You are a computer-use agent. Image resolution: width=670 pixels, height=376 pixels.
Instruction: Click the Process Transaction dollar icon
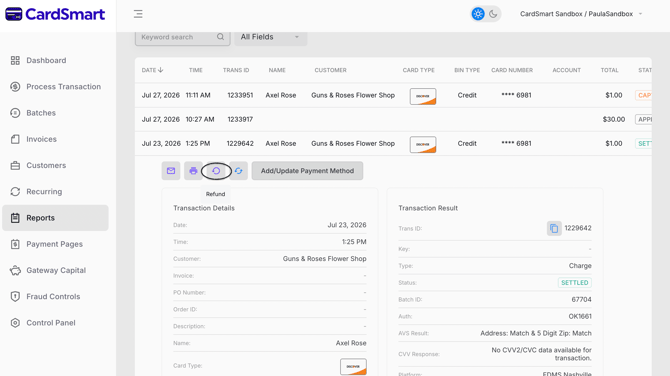15,87
